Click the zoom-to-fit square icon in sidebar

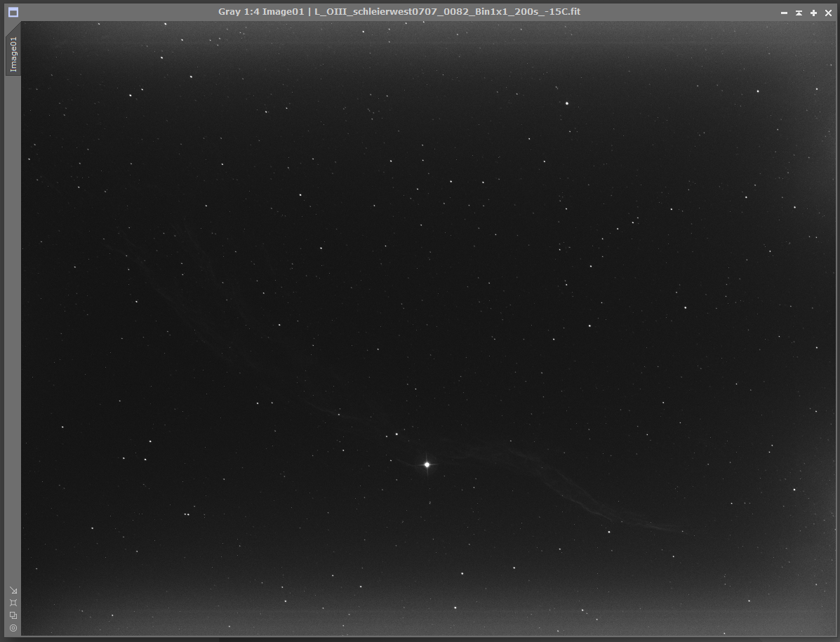pyautogui.click(x=13, y=603)
